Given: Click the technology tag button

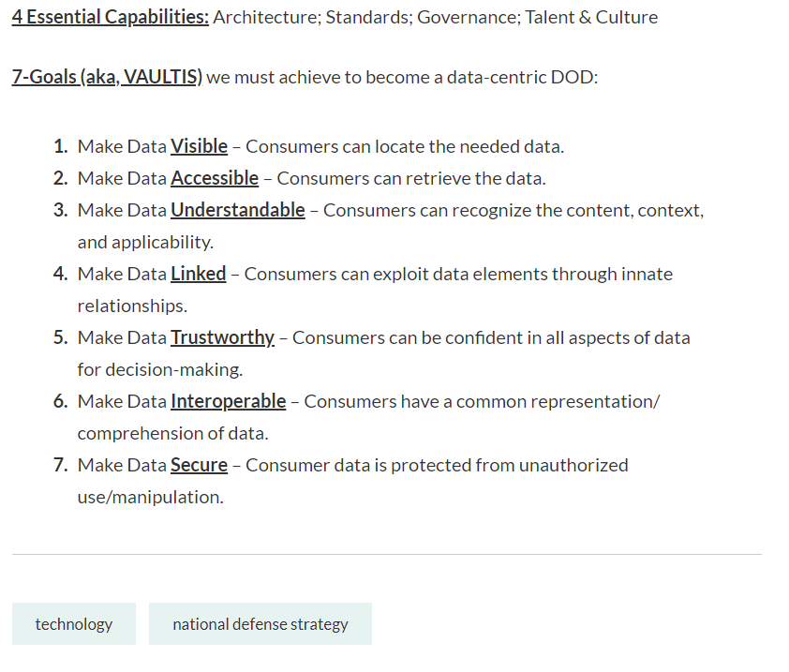Looking at the screenshot, I should [x=74, y=623].
